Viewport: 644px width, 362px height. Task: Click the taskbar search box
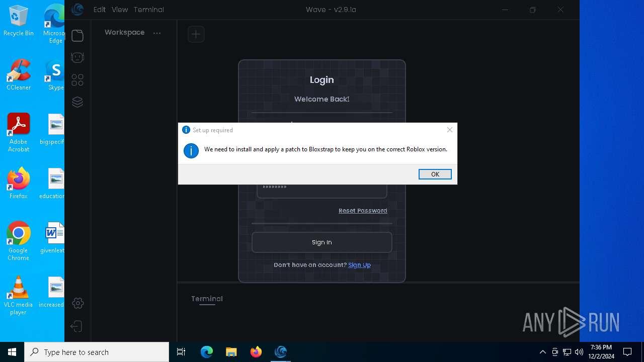(x=97, y=352)
